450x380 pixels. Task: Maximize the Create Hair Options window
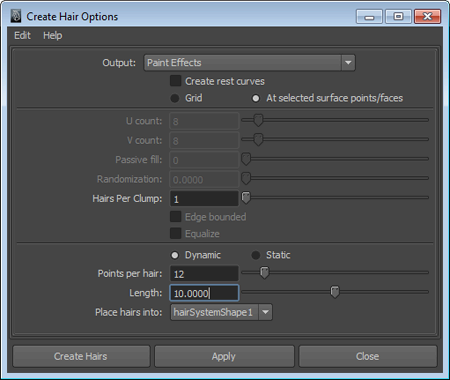(x=398, y=16)
